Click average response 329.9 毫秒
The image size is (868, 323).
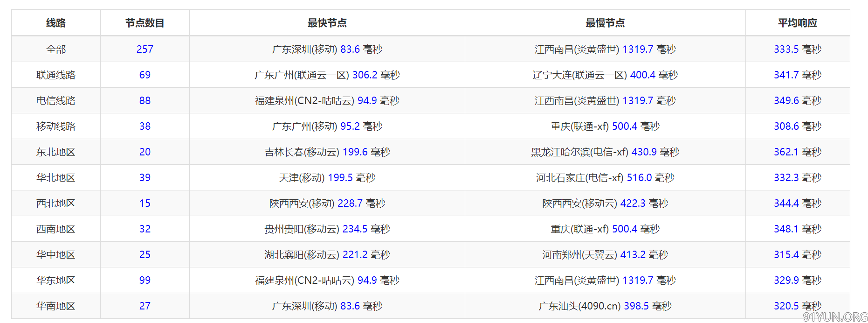798,280
